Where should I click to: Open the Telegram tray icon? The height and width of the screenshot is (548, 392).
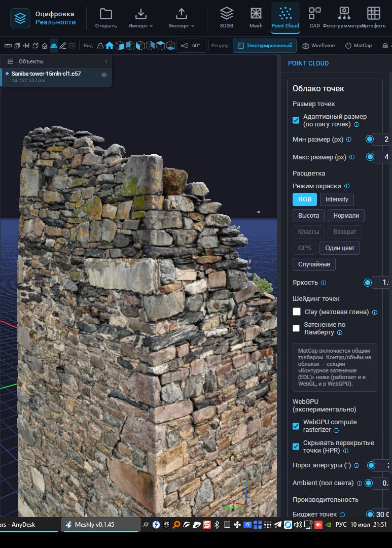(x=277, y=525)
